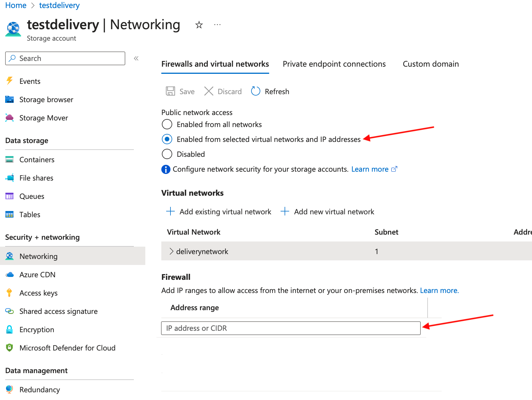Click the Address range column header
This screenshot has height=400, width=532.
click(x=194, y=308)
